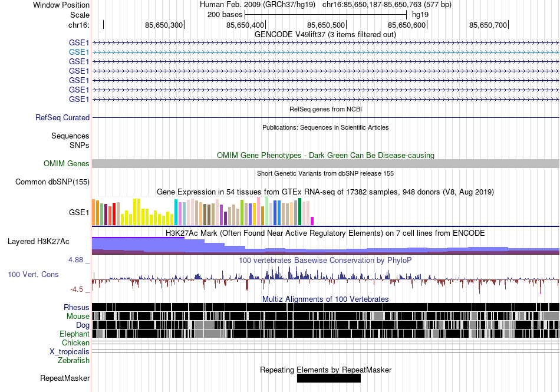Click the Rhesus species label
Screen dimensions: 560x392
pos(77,307)
